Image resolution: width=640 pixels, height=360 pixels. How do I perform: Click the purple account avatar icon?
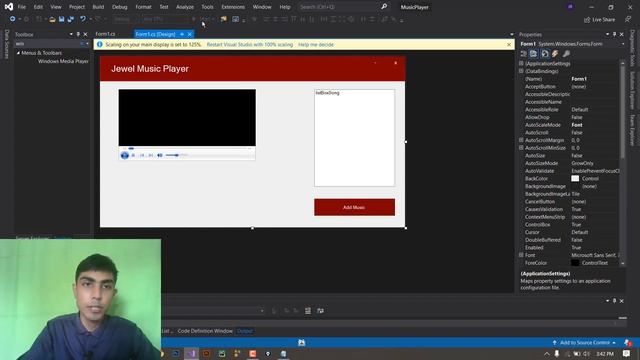(x=570, y=7)
